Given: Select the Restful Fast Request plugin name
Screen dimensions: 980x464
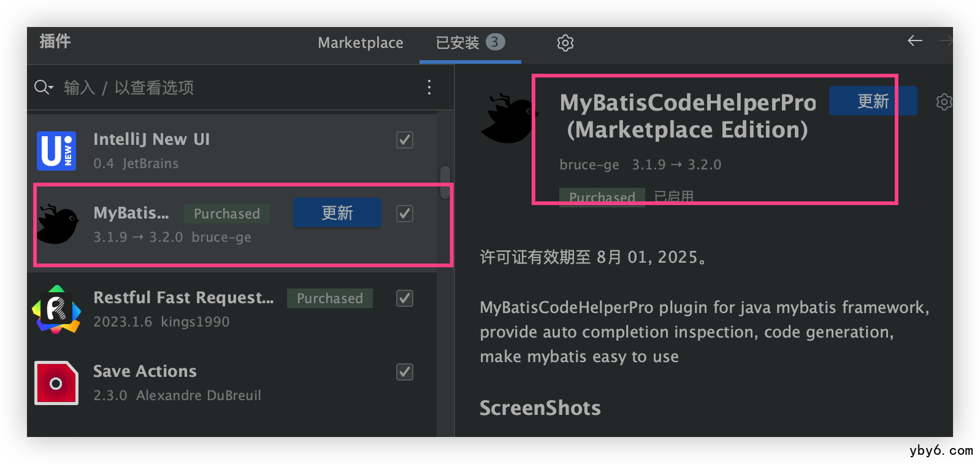Looking at the screenshot, I should [x=183, y=298].
